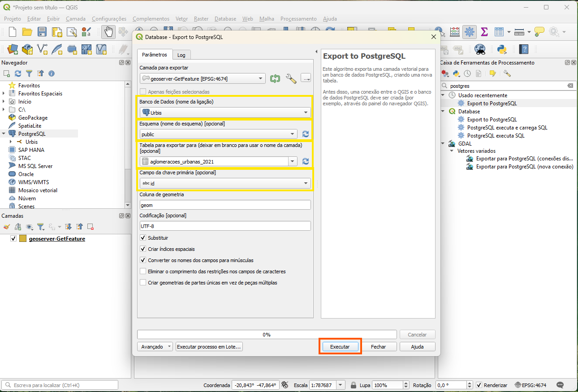
Task: Collapse the PostgreSQL node in Navegador
Action: (x=4, y=134)
